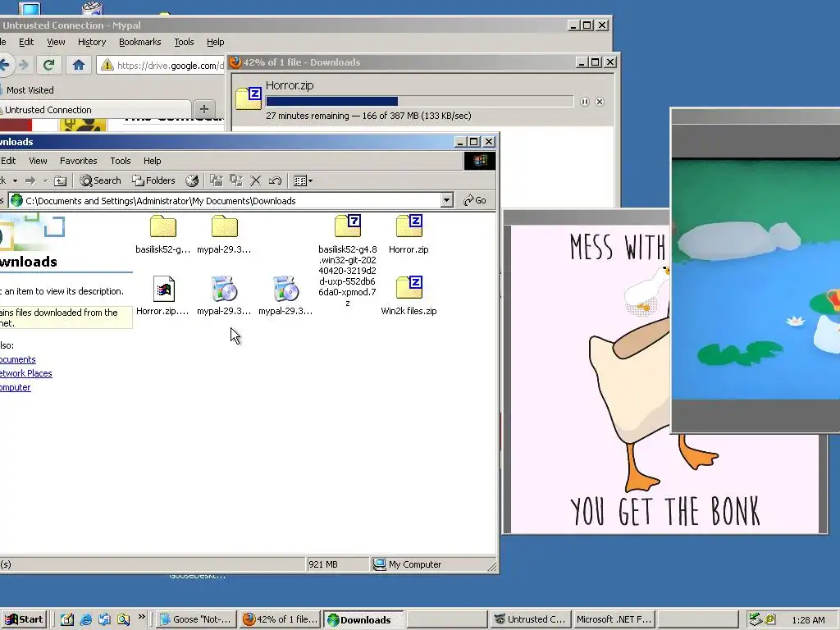
Task: Click the Forward arrow in Explorer toolbar
Action: click(30, 180)
